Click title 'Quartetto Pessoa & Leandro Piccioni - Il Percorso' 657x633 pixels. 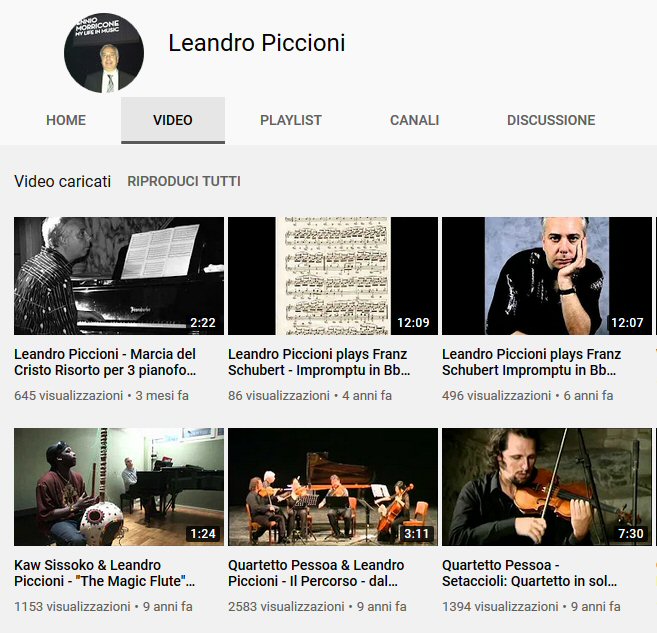[x=316, y=573]
